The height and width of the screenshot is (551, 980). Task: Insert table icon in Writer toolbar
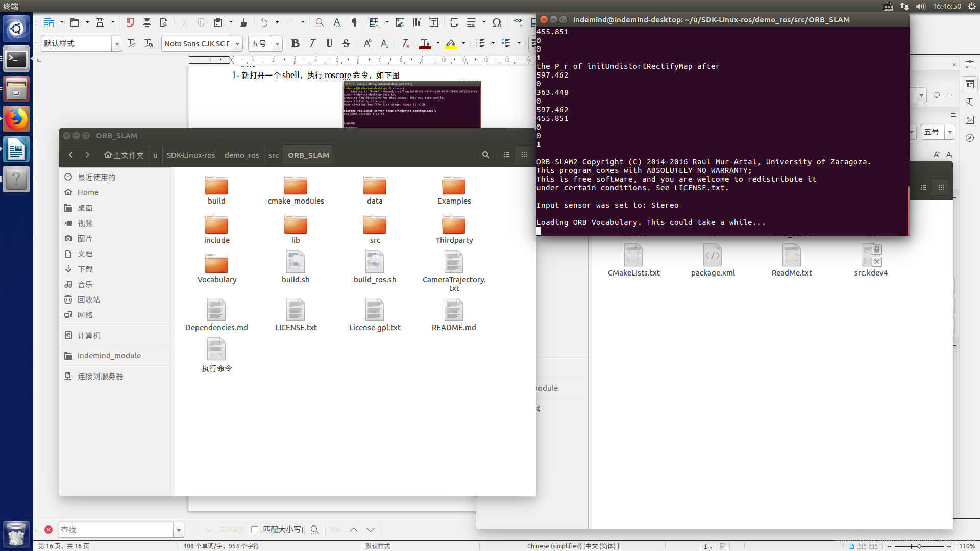point(375,22)
